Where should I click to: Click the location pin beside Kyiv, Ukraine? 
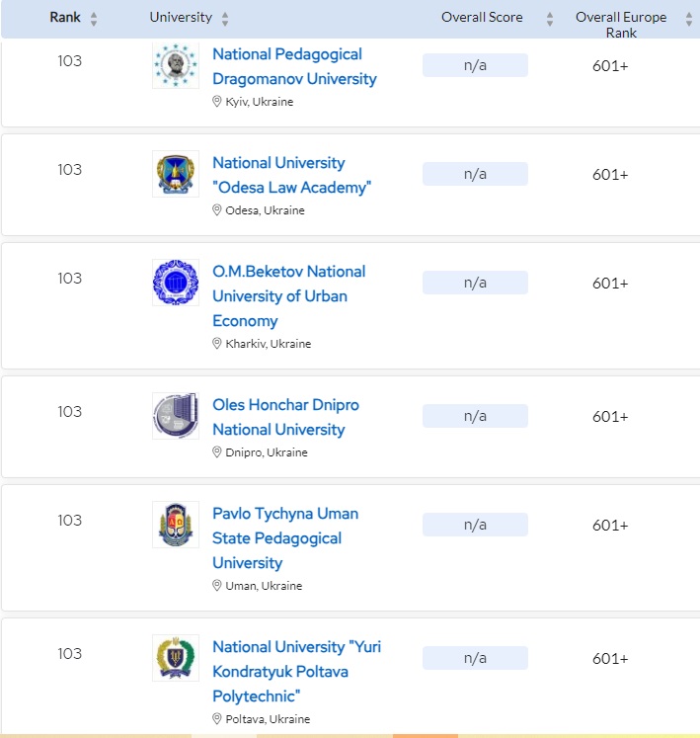(217, 102)
